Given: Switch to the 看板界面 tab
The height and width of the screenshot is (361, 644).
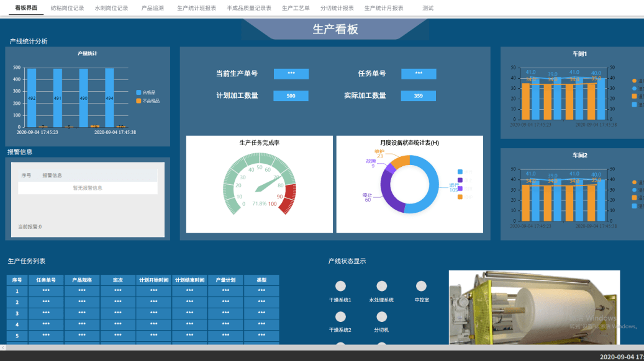Looking at the screenshot, I should pyautogui.click(x=26, y=8).
